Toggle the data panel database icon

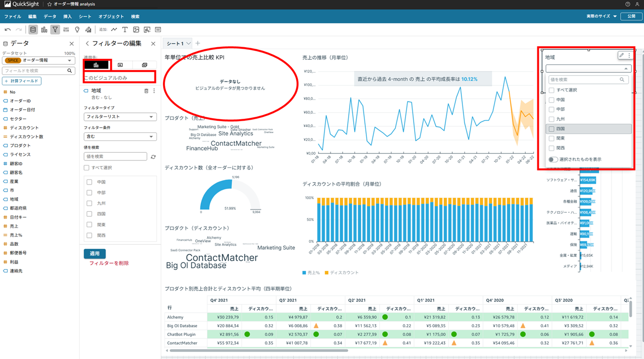[33, 30]
